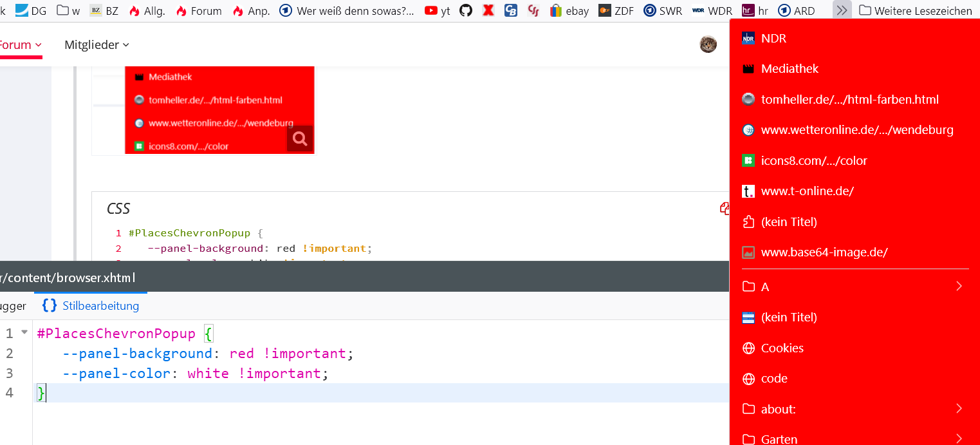Toggle the bookmarks overflow chevron
Screen dimensions: 980x445
tap(842, 10)
